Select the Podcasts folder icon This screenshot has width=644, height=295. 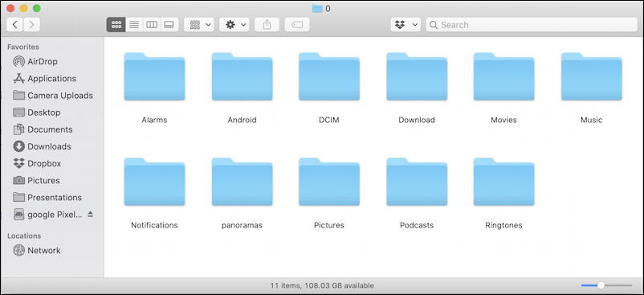pyautogui.click(x=417, y=182)
